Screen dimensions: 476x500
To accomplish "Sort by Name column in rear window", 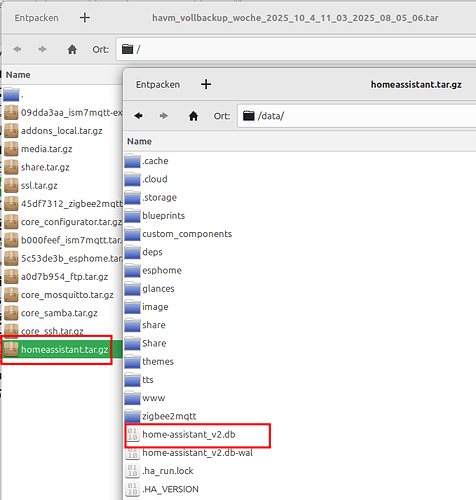I will pyautogui.click(x=18, y=75).
